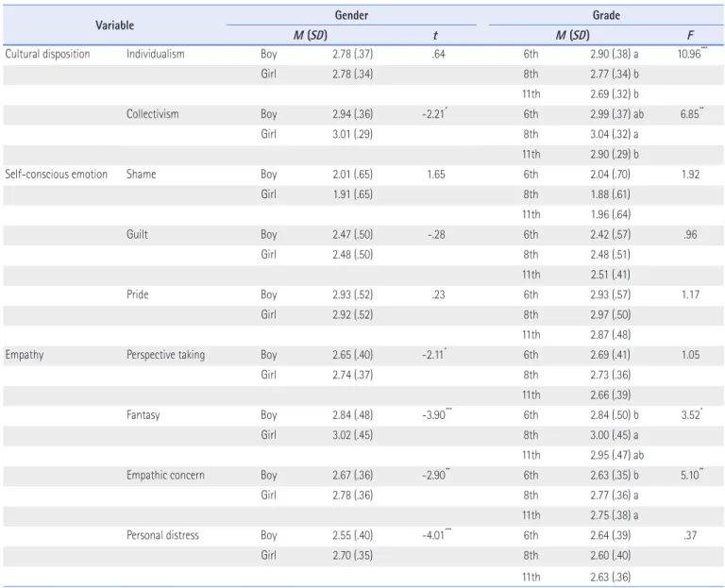
Task: Click the Guilt label
Action: pos(137,234)
